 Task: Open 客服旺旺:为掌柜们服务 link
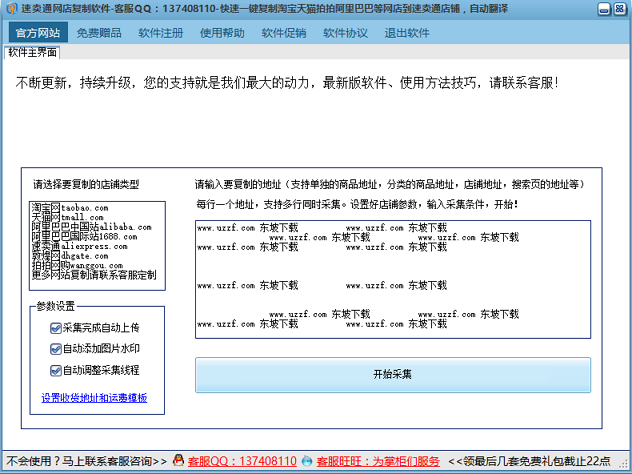point(378,461)
